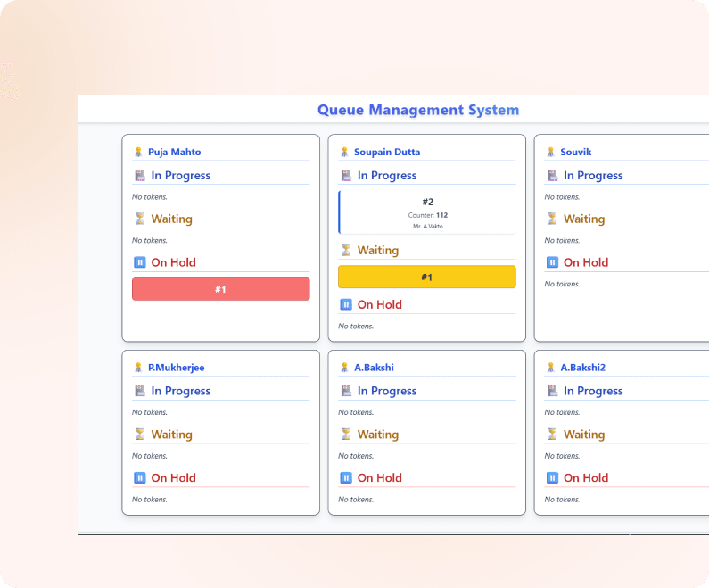Click the person icon beside A.Bakshi2
The height and width of the screenshot is (588, 709).
tap(551, 368)
